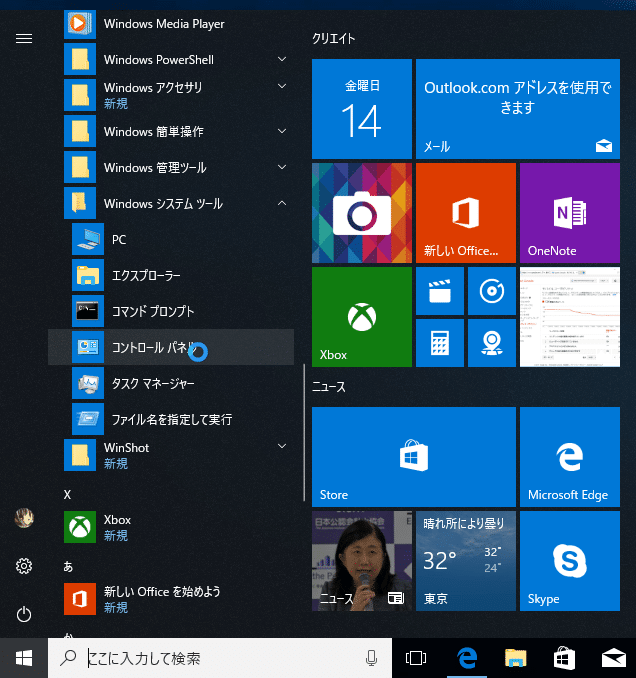Open File Explorer from the taskbar
The width and height of the screenshot is (636, 678).
coord(515,658)
